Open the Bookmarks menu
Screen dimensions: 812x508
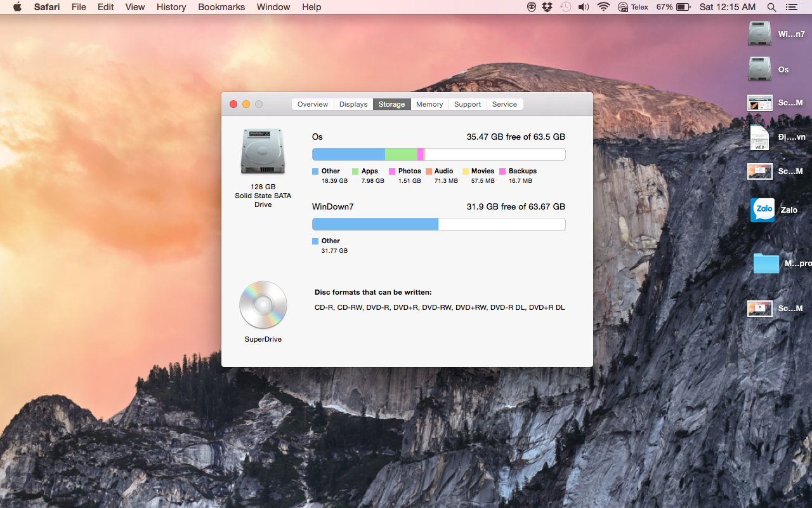[221, 7]
